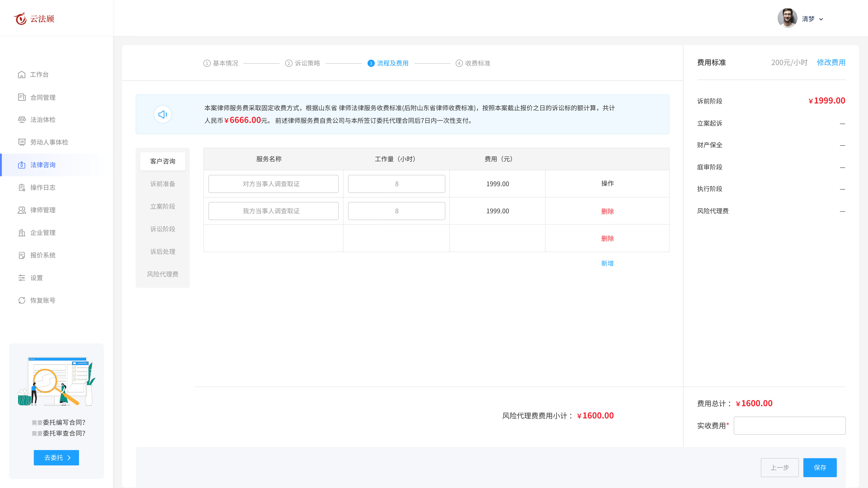Click the 风险代理费费用小计 ¥1600.00 amount
This screenshot has width=868, height=488.
595,415
